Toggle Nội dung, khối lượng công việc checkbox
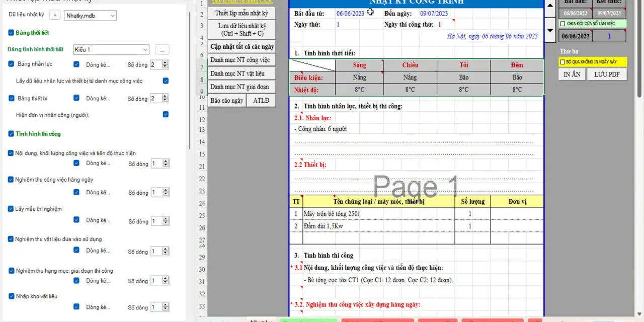The image size is (644, 322). 11,153
